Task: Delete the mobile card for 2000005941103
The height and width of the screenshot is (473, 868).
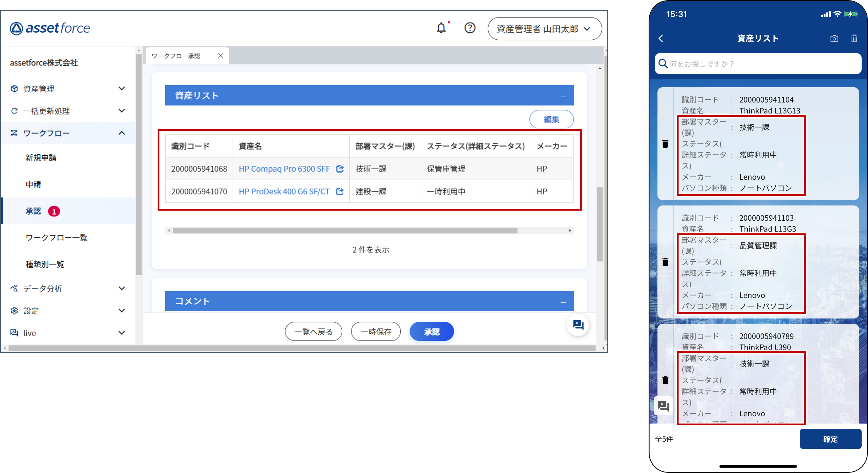Action: click(665, 262)
